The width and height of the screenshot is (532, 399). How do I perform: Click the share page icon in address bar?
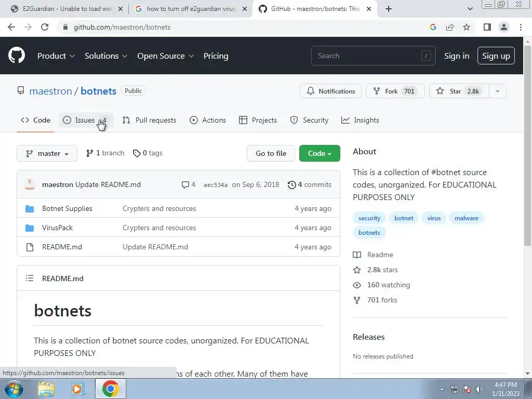point(450,27)
